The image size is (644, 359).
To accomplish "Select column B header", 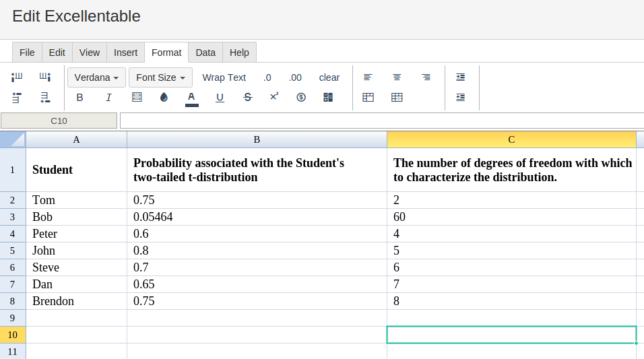I will click(257, 139).
